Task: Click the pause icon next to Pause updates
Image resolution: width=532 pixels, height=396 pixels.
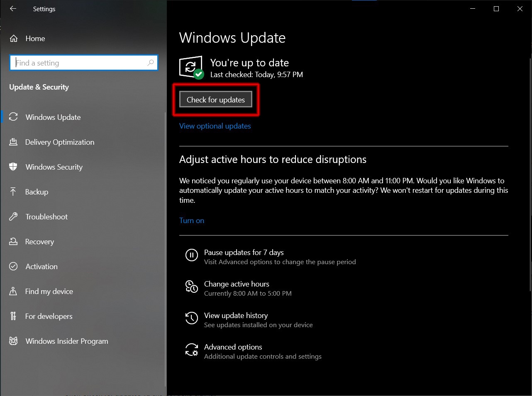Action: point(191,255)
